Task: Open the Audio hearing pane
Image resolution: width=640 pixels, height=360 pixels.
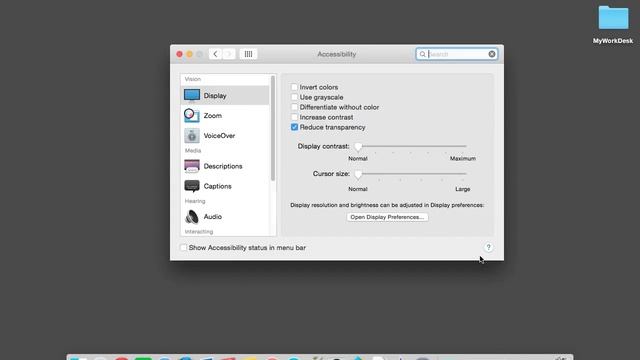Action: tap(225, 217)
